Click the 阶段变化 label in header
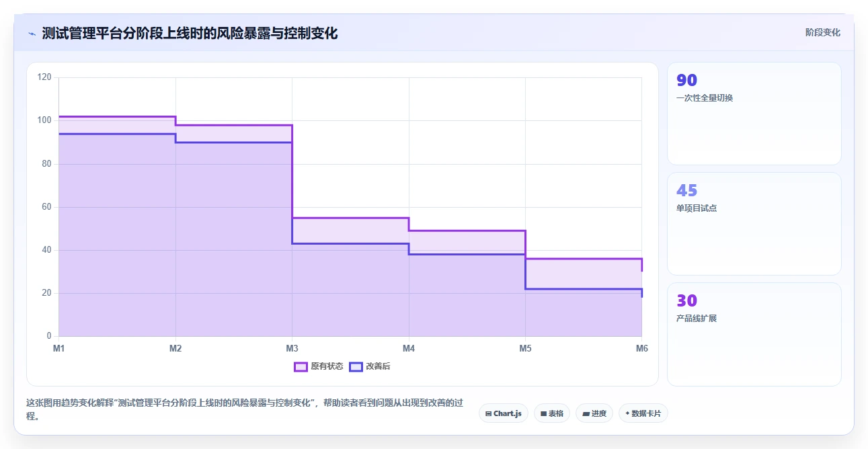The image size is (868, 449). click(x=822, y=32)
